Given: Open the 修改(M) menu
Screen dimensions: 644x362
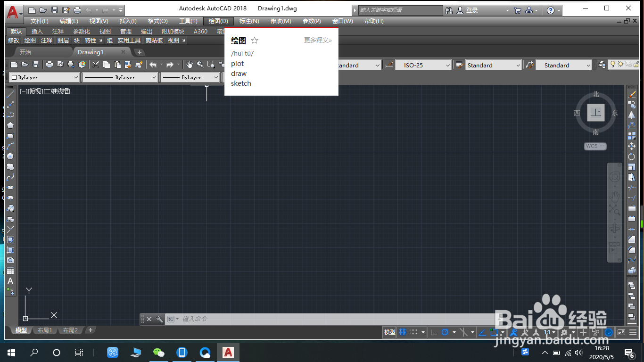Looking at the screenshot, I should click(x=281, y=21).
